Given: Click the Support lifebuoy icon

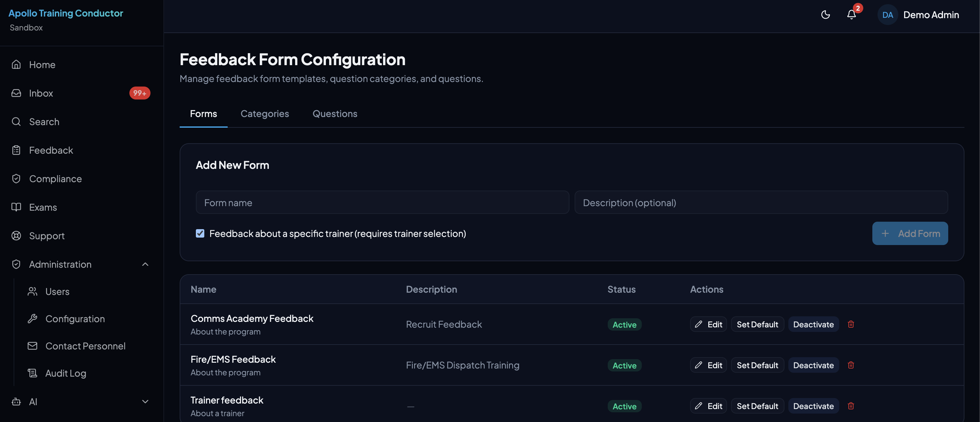Looking at the screenshot, I should point(16,236).
